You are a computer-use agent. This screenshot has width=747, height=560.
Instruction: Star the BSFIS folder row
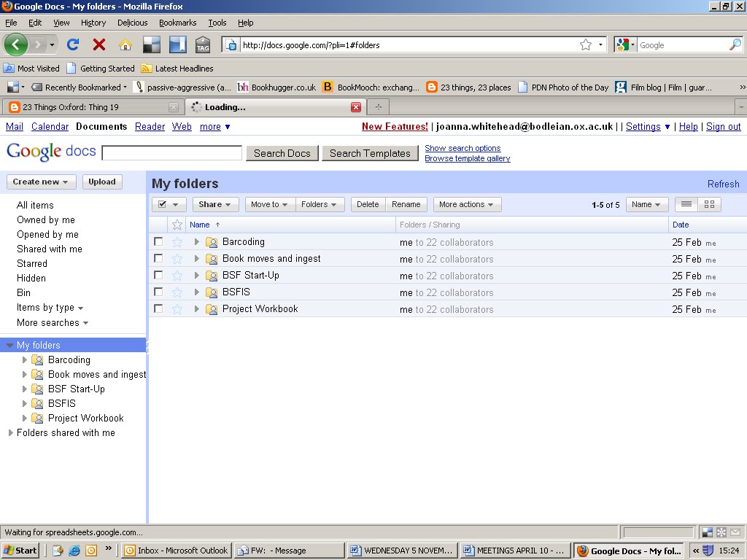click(177, 292)
